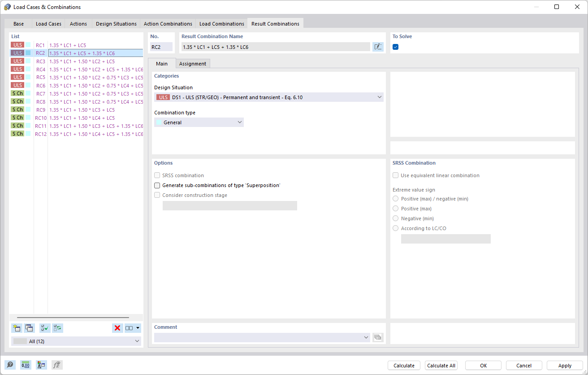Image resolution: width=588 pixels, height=375 pixels.
Task: Click the fx formula parameters icon
Action: (57, 365)
